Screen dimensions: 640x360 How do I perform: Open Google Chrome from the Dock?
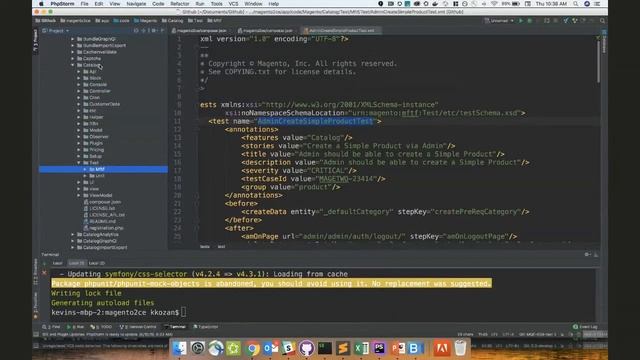252,348
